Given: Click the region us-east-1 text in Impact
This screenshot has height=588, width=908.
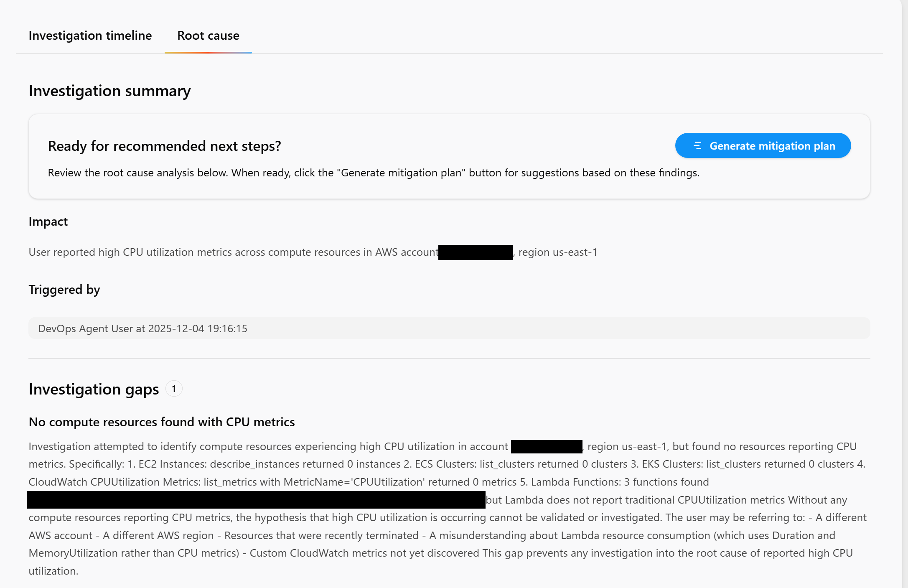Looking at the screenshot, I should click(x=558, y=252).
